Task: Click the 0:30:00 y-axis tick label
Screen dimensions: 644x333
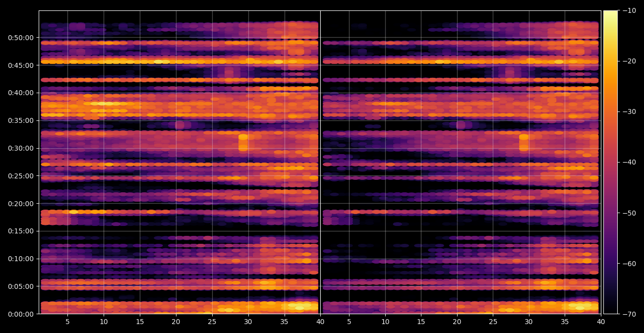Action: 21,148
